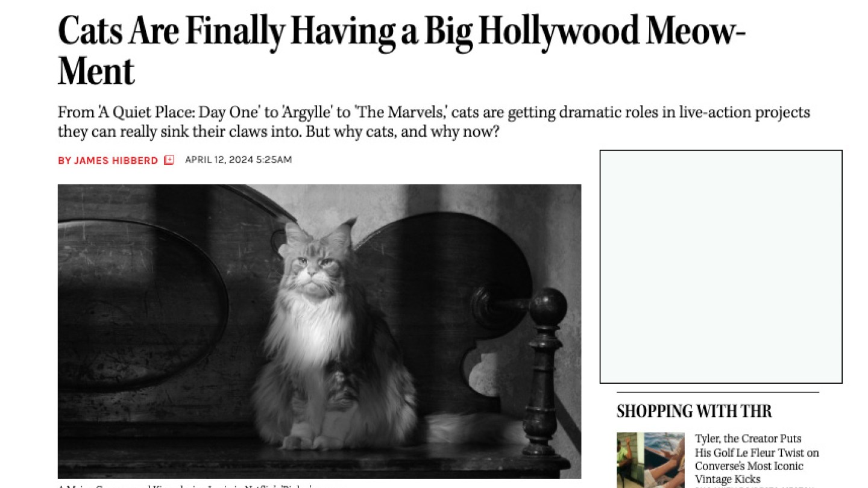Viewport: 868px width, 488px height.
Task: Open the Maine Coon cat photo
Action: (319, 331)
